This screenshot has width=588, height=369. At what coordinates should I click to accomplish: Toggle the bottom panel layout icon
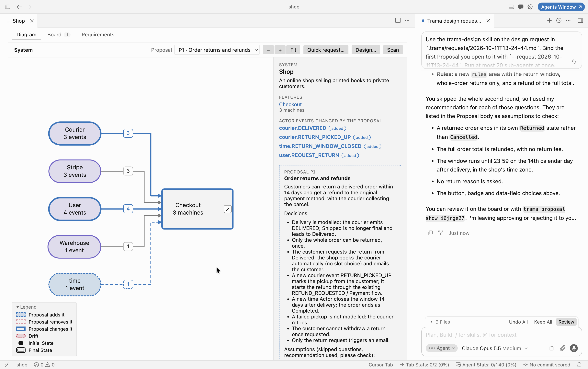tap(511, 7)
